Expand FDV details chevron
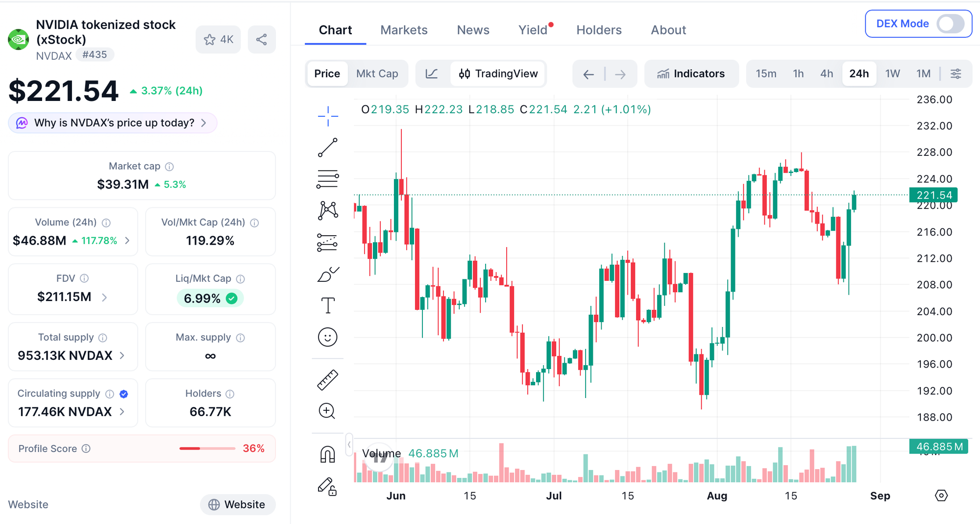 click(104, 297)
